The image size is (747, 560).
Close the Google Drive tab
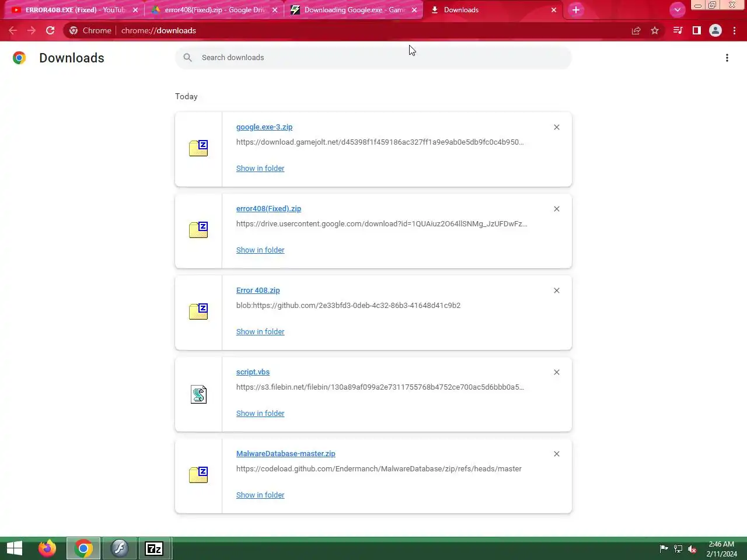point(275,10)
